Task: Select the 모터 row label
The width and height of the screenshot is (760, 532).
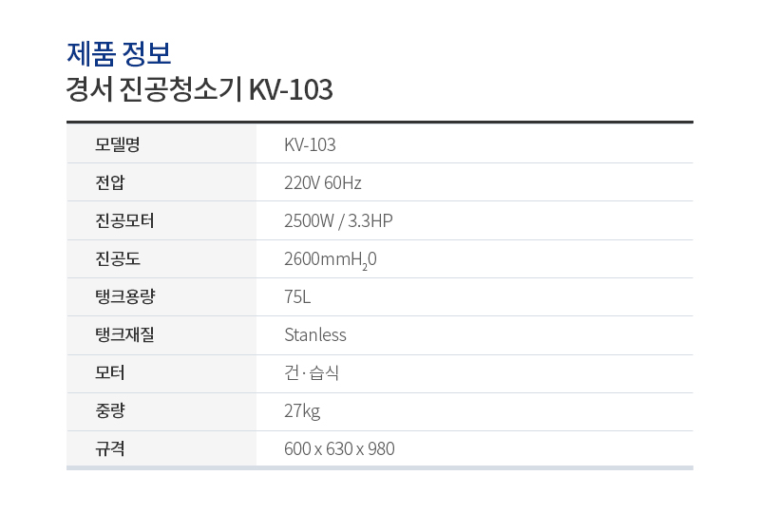Action: click(110, 372)
